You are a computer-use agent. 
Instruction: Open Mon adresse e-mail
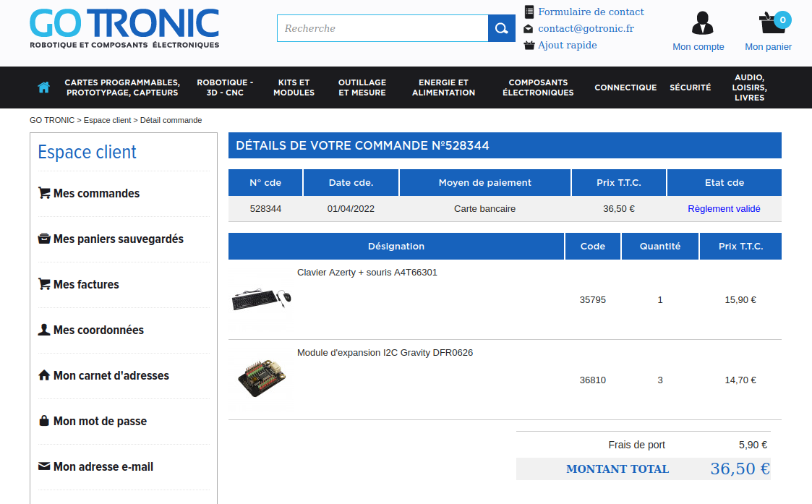click(103, 466)
